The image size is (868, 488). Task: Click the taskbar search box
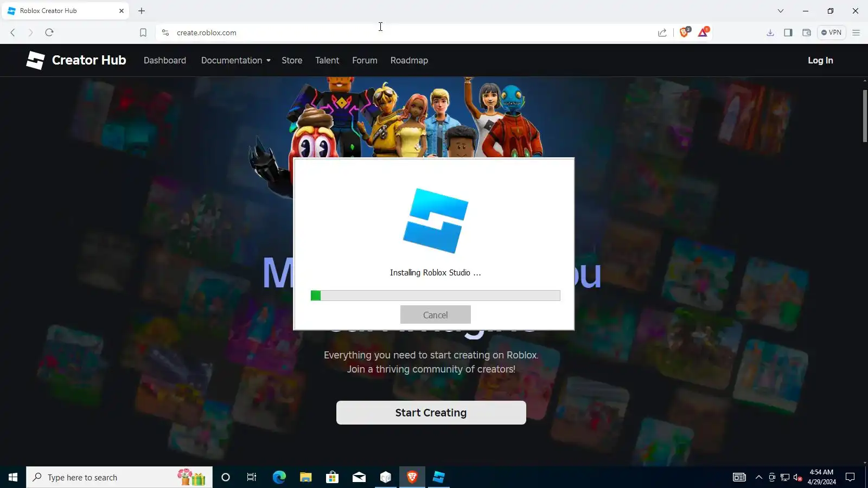[x=119, y=477]
